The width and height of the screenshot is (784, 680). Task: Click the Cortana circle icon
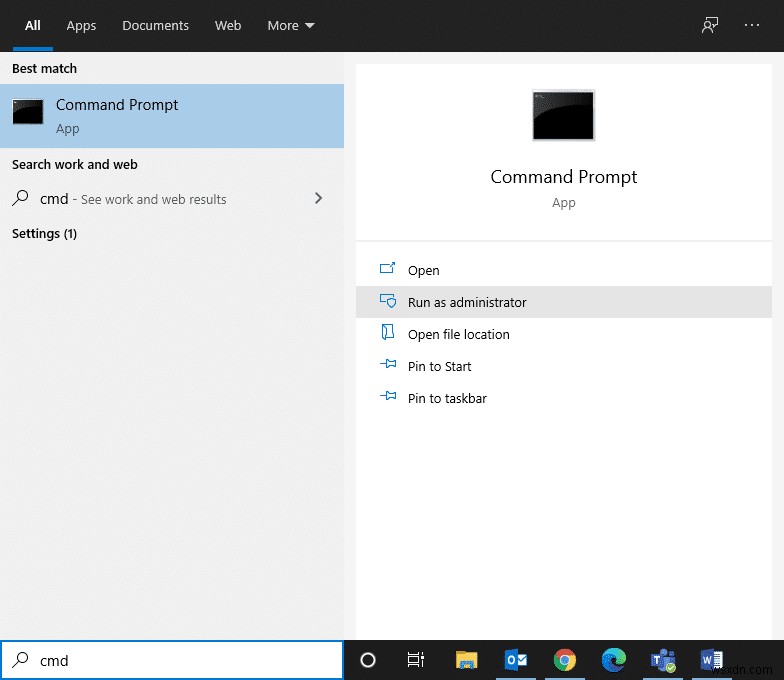[368, 660]
